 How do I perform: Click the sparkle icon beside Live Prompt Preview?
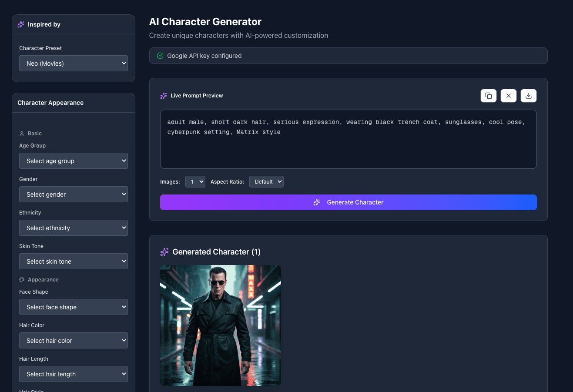pos(164,96)
